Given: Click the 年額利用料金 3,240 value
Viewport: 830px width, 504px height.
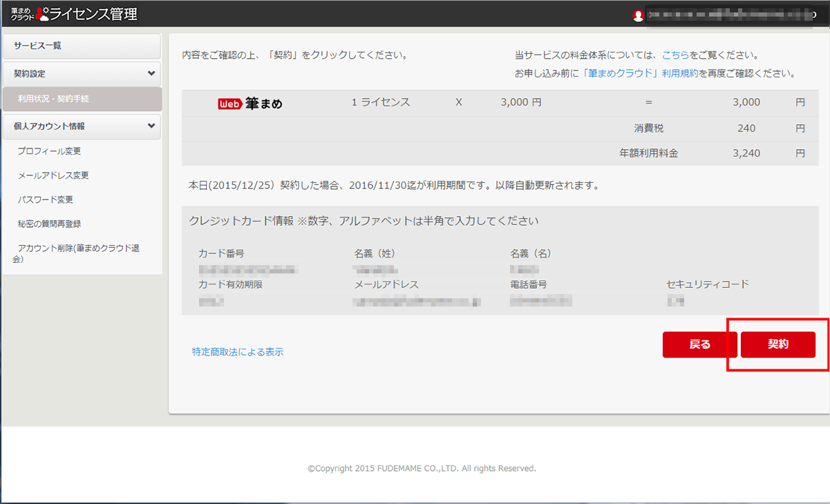Looking at the screenshot, I should click(746, 153).
